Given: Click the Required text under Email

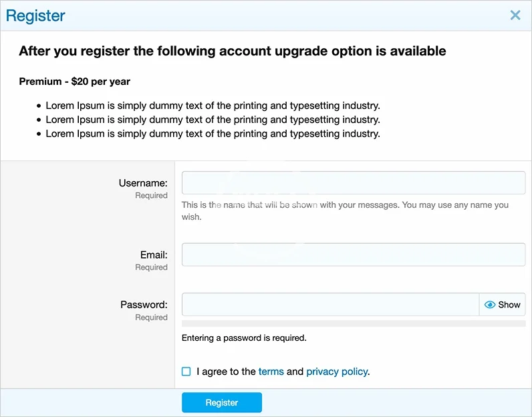Looking at the screenshot, I should (x=151, y=267).
